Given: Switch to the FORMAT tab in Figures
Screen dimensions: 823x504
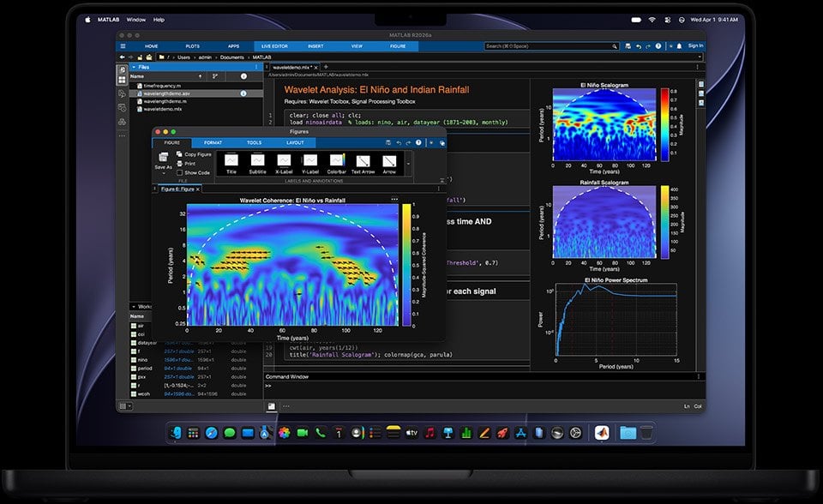Looking at the screenshot, I should click(213, 143).
